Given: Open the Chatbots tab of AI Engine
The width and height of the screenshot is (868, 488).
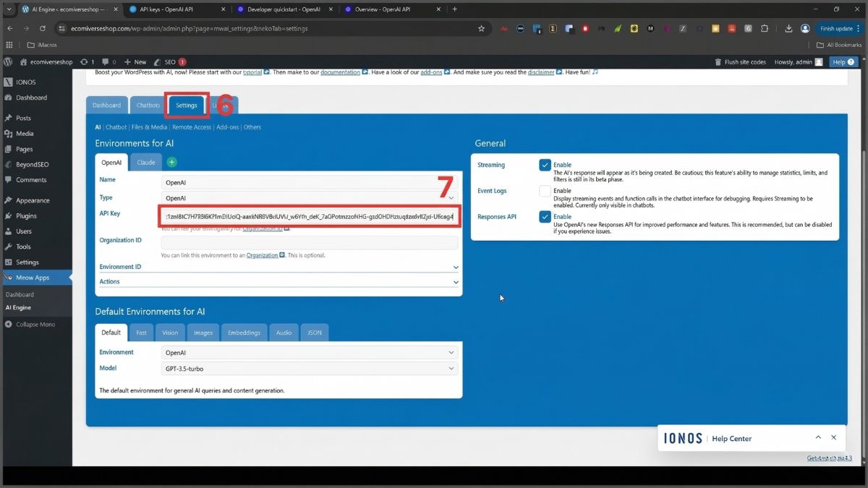Looking at the screenshot, I should point(148,104).
